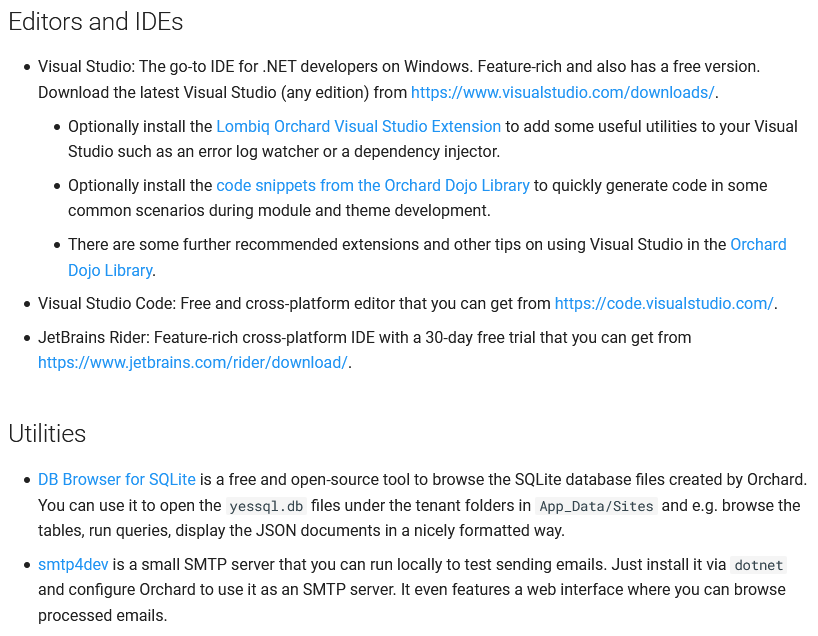
Task: Visit the code.visualstudio.com link
Action: point(664,303)
